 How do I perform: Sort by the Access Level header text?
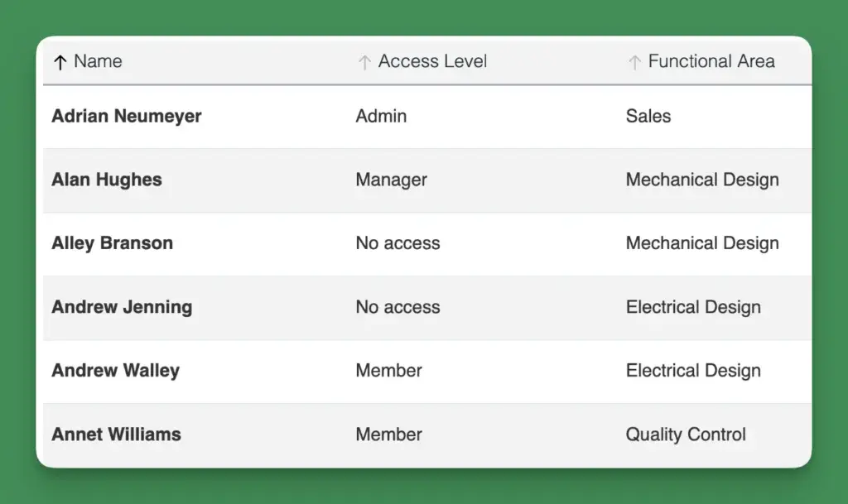point(432,61)
